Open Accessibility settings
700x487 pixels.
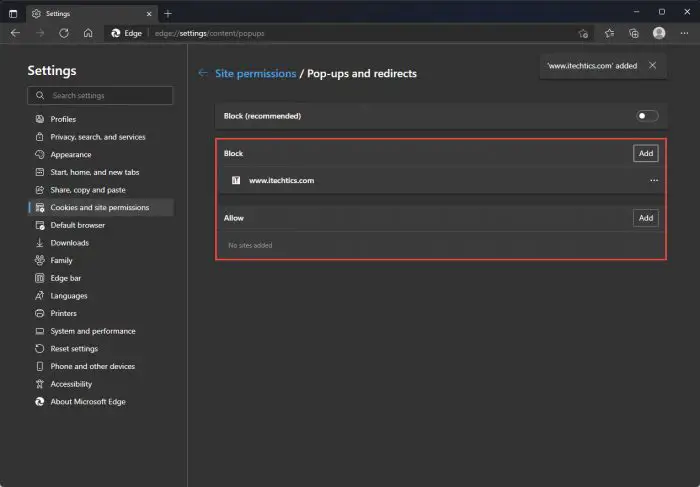pyautogui.click(x=100, y=384)
